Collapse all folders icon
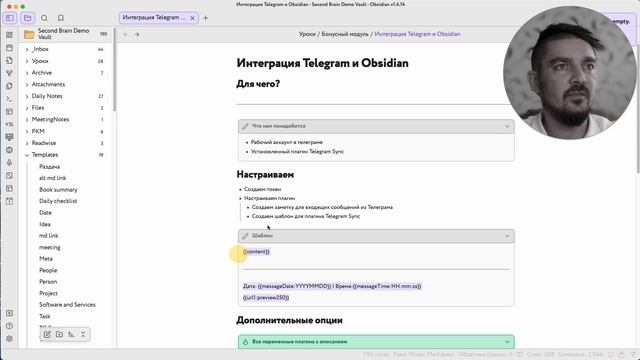The image size is (640, 360). coord(83,334)
